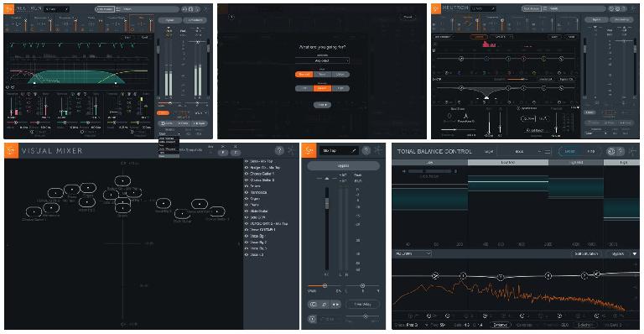This screenshot has height=334, width=644.
Task: Toggle visibility of Chorus Guitar 2 track
Action: 247,180
